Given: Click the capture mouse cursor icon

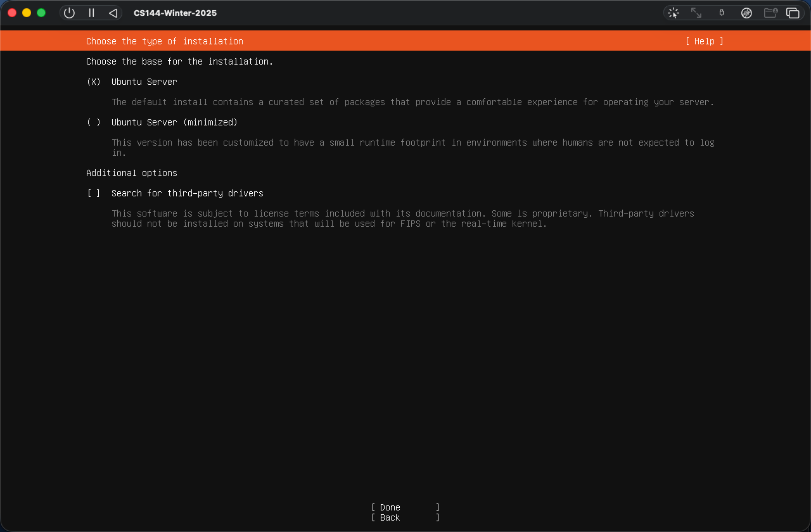Looking at the screenshot, I should click(674, 13).
